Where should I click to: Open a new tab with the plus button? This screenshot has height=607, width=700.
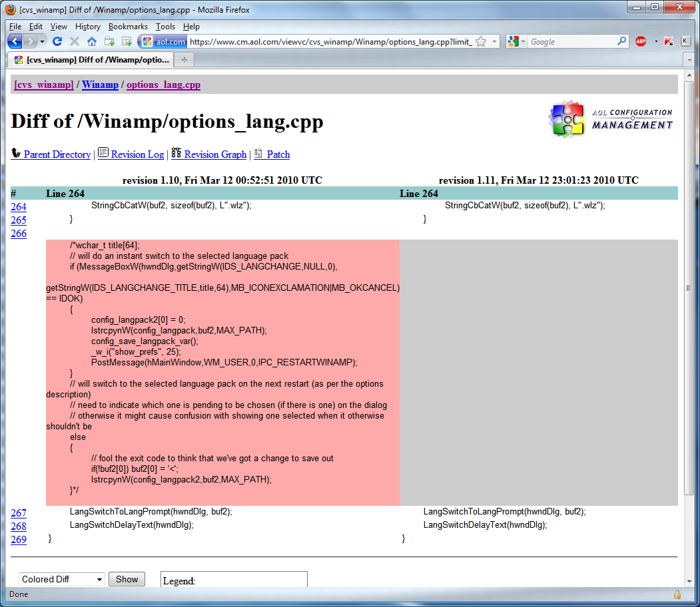184,60
